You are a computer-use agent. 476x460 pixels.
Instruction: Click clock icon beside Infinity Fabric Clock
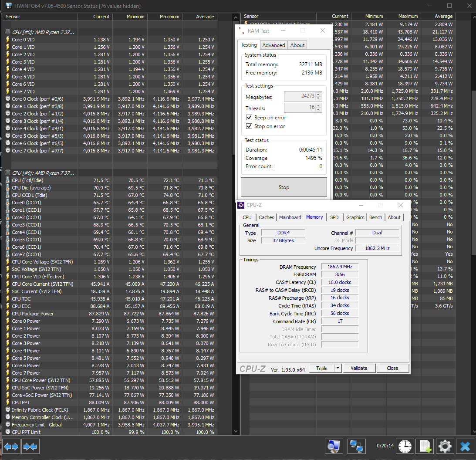pyautogui.click(x=8, y=410)
